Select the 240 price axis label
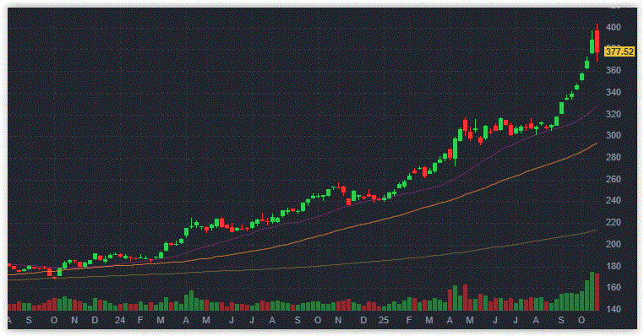 tap(614, 201)
